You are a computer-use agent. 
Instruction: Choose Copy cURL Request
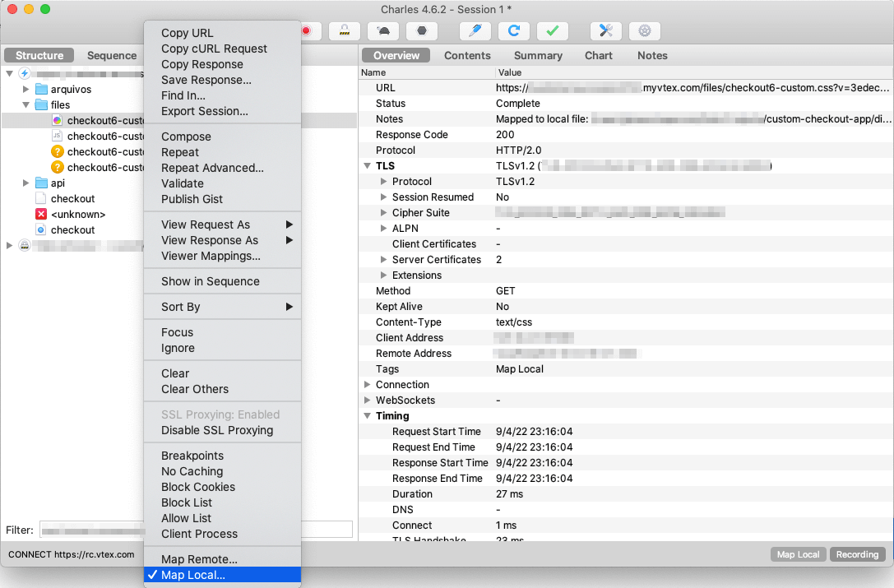click(x=222, y=49)
